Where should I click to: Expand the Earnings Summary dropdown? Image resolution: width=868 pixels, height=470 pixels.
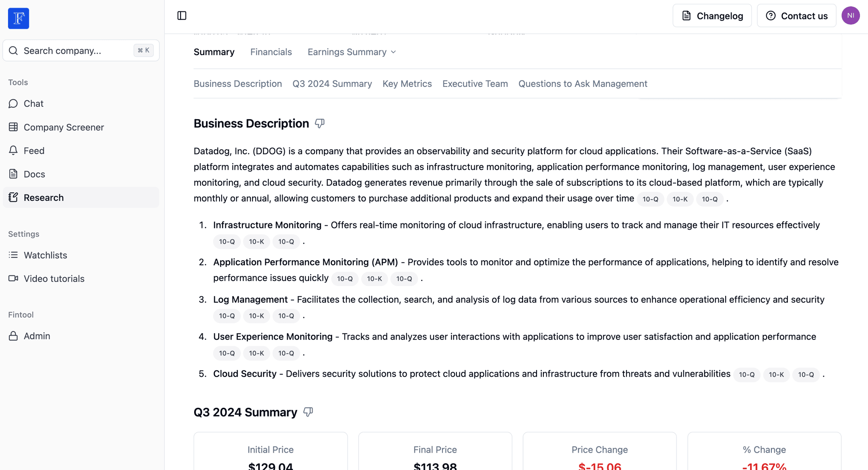pyautogui.click(x=352, y=52)
